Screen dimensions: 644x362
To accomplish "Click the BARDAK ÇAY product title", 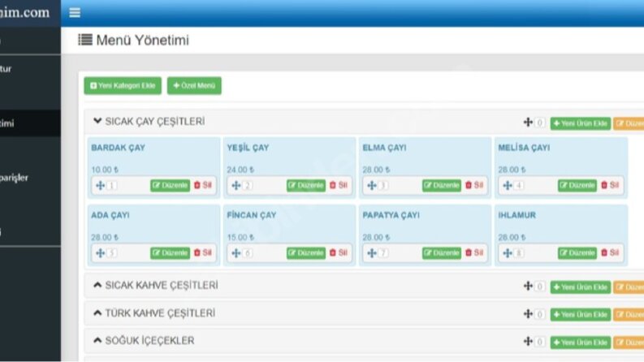I will pyautogui.click(x=118, y=148).
